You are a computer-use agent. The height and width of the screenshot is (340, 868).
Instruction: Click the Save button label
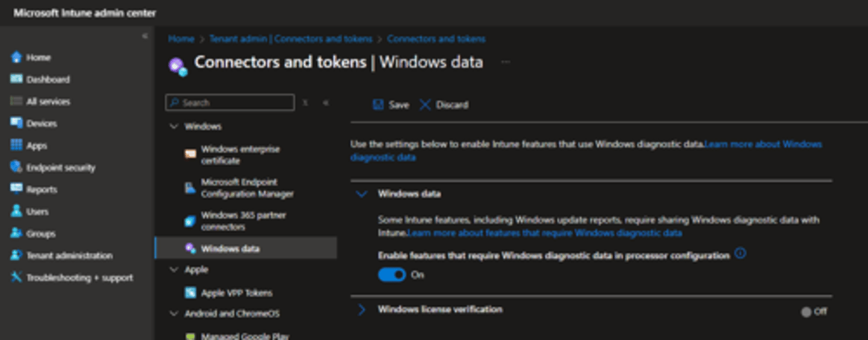(x=398, y=105)
